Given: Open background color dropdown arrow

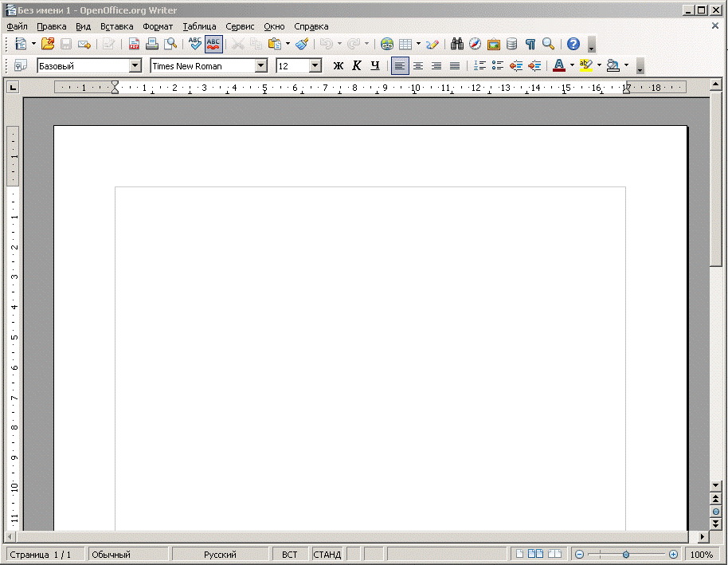Looking at the screenshot, I should pyautogui.click(x=626, y=65).
